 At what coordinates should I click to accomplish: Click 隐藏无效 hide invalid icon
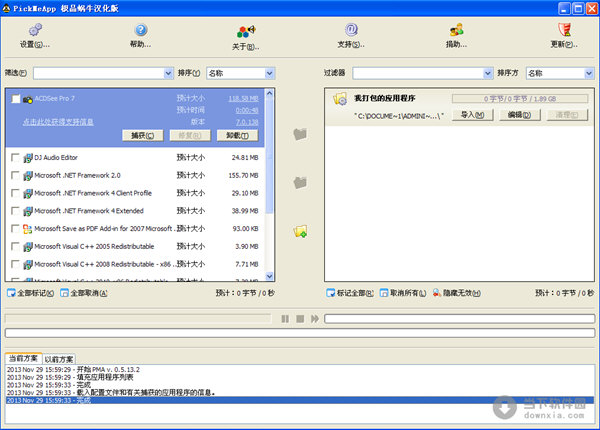437,293
